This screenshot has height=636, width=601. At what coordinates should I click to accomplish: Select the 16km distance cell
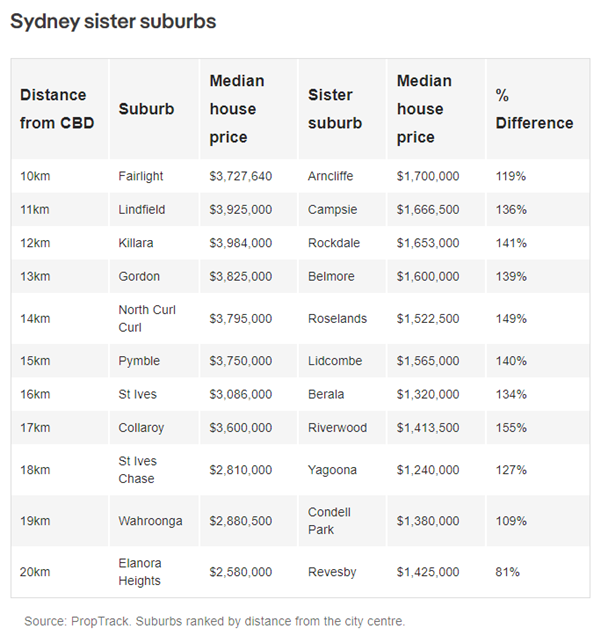pyautogui.click(x=35, y=394)
